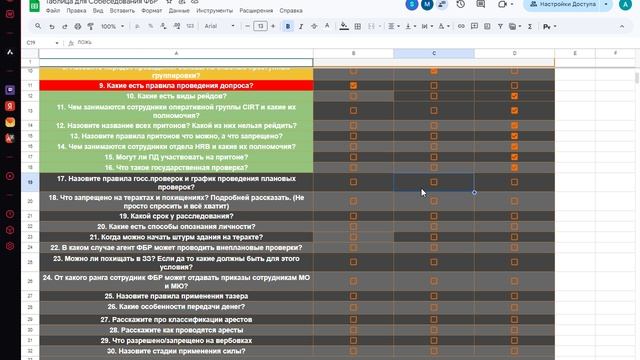Image resolution: width=640 pixels, height=360 pixels.
Task: Insert a chart
Action: click(487, 26)
